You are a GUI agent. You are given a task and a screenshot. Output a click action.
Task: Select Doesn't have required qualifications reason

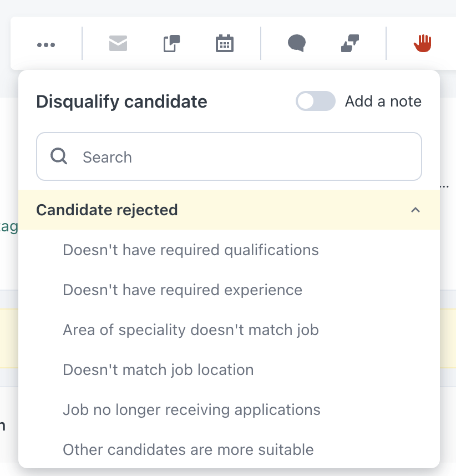191,250
